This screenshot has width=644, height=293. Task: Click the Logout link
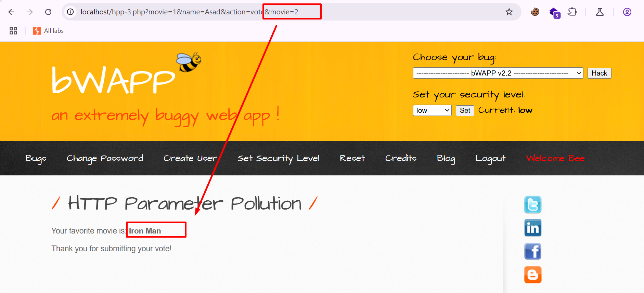pos(490,158)
